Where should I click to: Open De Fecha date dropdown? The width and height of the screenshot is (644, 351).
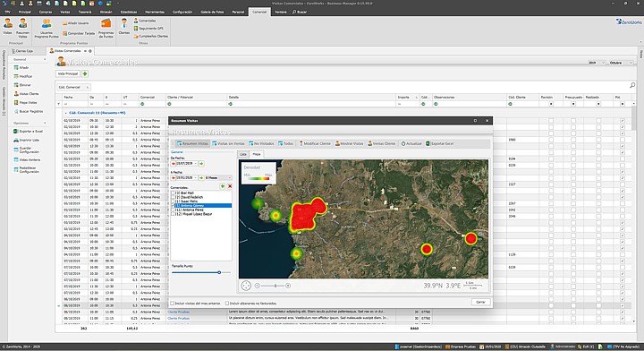196,164
